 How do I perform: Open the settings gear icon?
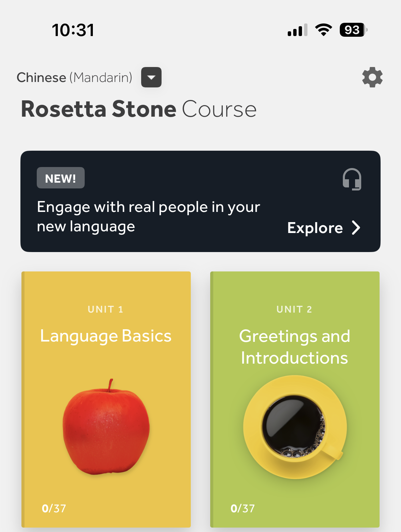[x=372, y=77]
